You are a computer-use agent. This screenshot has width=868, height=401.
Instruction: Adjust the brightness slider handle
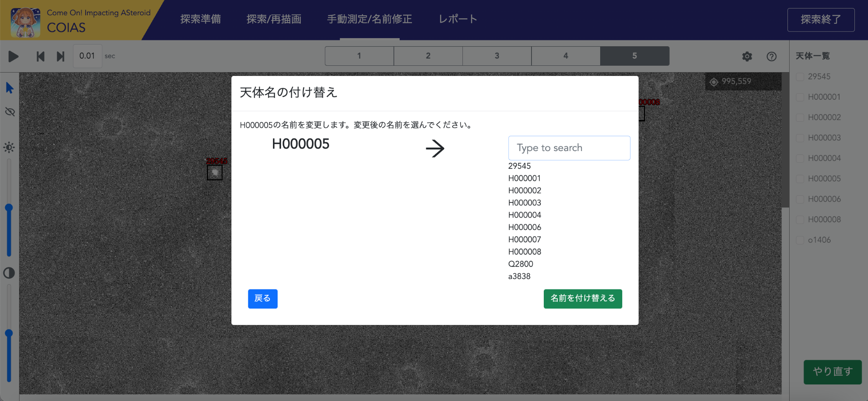[x=9, y=208]
